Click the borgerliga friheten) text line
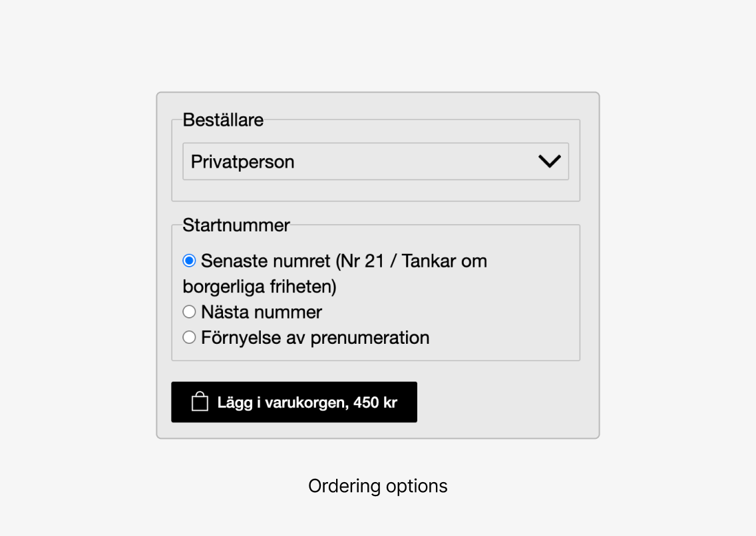756x536 pixels. 260,287
